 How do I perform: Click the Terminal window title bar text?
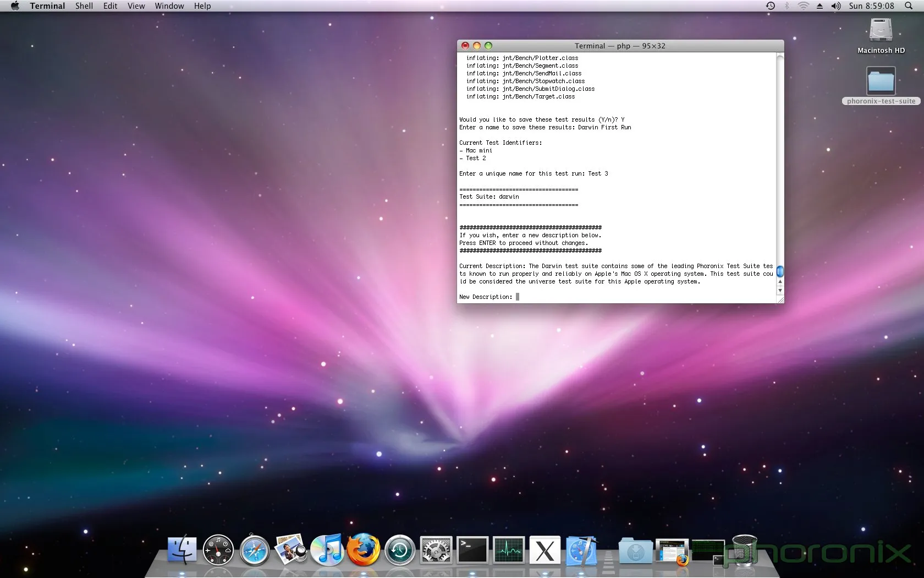click(x=620, y=46)
